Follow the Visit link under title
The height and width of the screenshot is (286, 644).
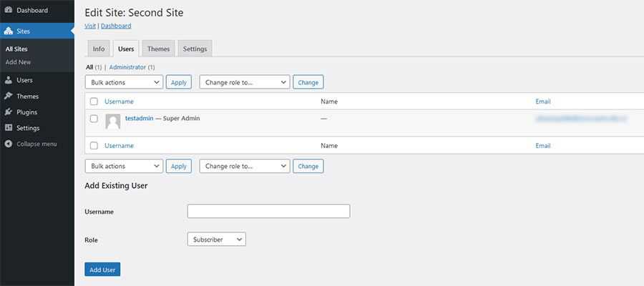pos(90,26)
